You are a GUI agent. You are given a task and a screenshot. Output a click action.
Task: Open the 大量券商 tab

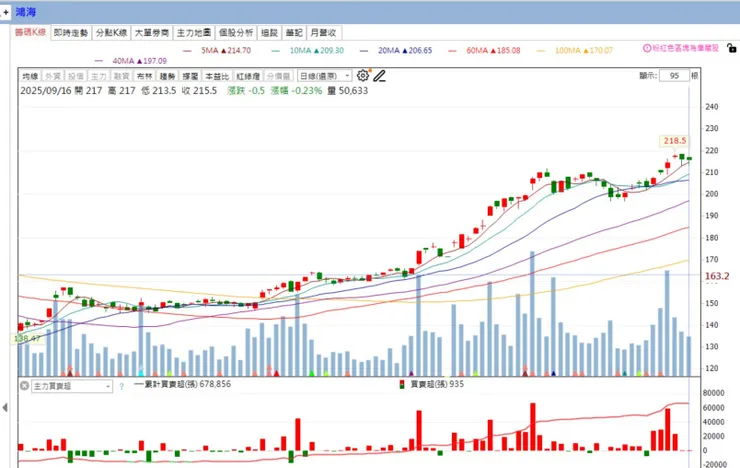pos(152,33)
